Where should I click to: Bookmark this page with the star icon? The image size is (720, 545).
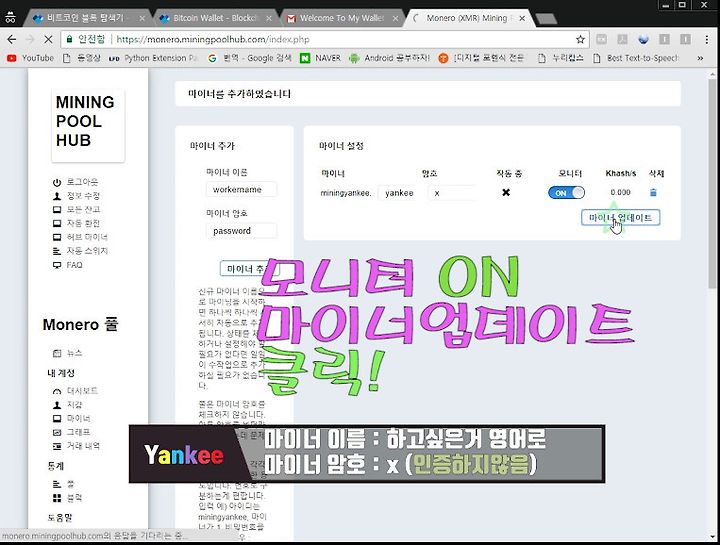[580, 39]
